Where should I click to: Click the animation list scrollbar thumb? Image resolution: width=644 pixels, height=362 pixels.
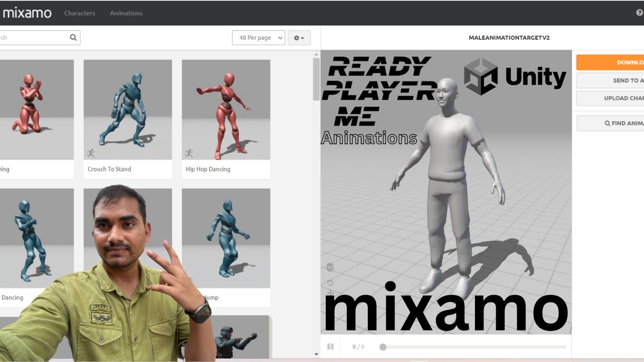click(316, 79)
